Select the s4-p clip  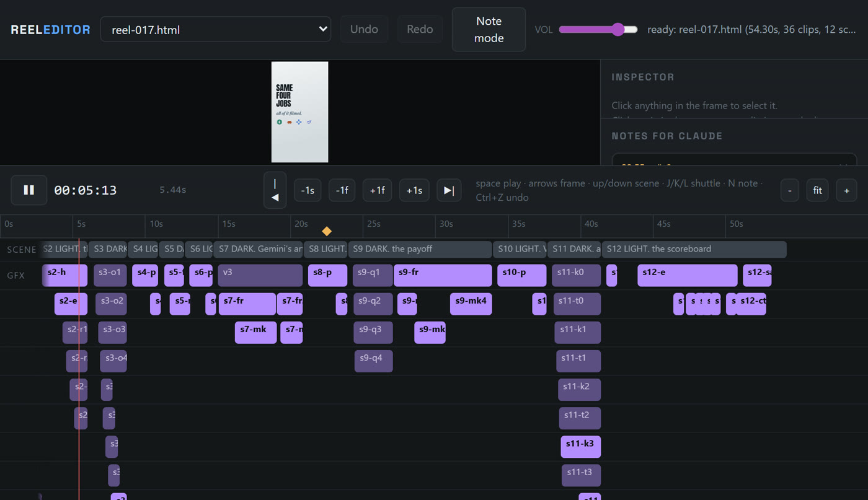(x=145, y=276)
